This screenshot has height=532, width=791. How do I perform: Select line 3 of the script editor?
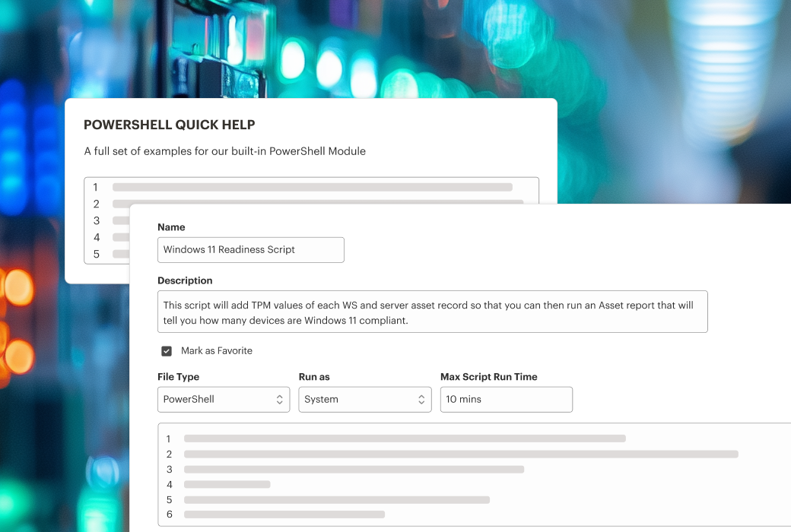pyautogui.click(x=354, y=470)
